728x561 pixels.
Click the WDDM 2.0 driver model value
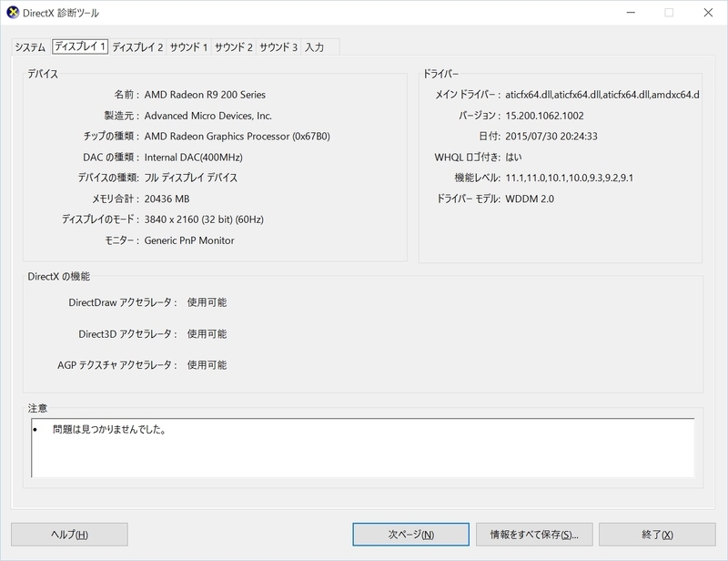pos(530,199)
